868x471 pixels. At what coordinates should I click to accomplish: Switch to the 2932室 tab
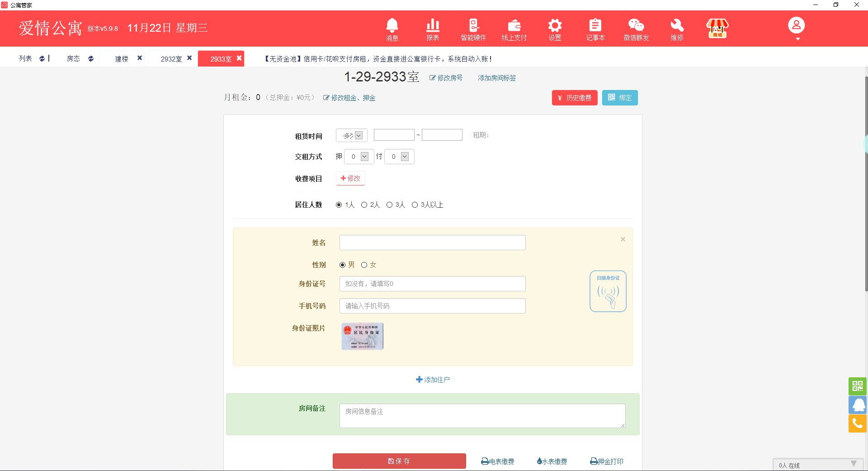coord(171,59)
